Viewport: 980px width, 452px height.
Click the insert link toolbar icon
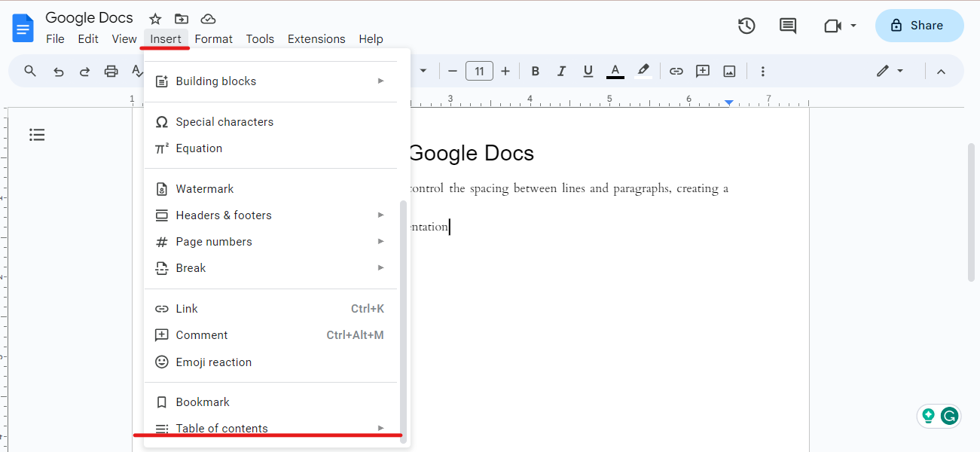click(x=676, y=72)
